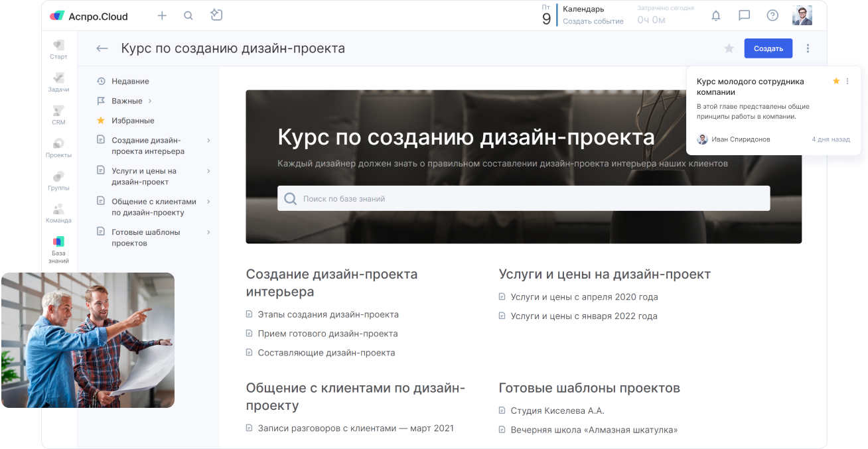Image resolution: width=868 pixels, height=449 pixels.
Task: Open the article Этапы создания дизайн-проекта
Action: point(328,314)
